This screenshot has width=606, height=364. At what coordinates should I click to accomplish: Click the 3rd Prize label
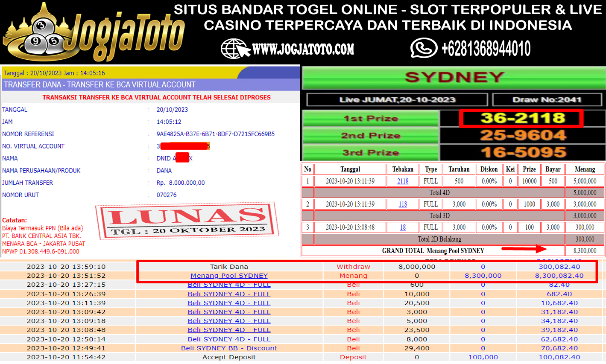[x=371, y=152]
